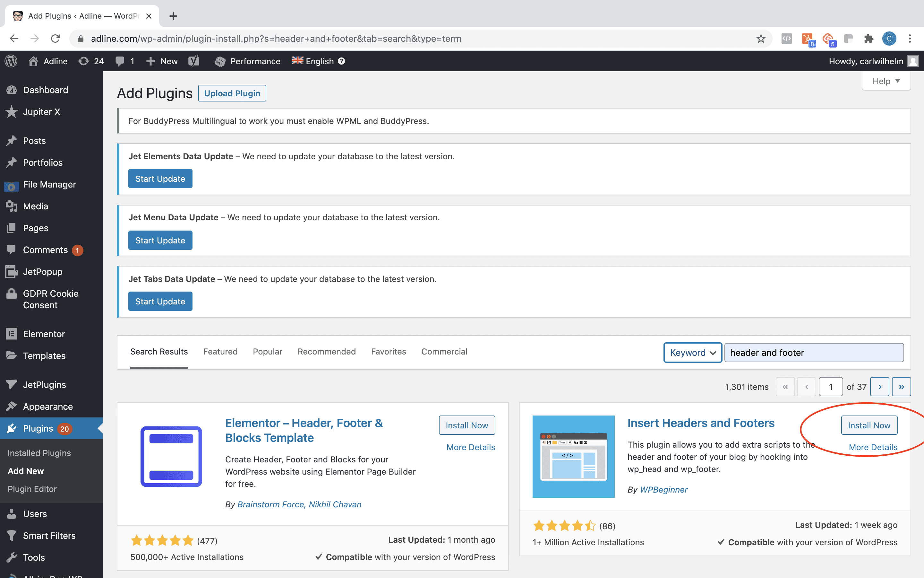
Task: Select the Search Results tab
Action: click(x=159, y=352)
